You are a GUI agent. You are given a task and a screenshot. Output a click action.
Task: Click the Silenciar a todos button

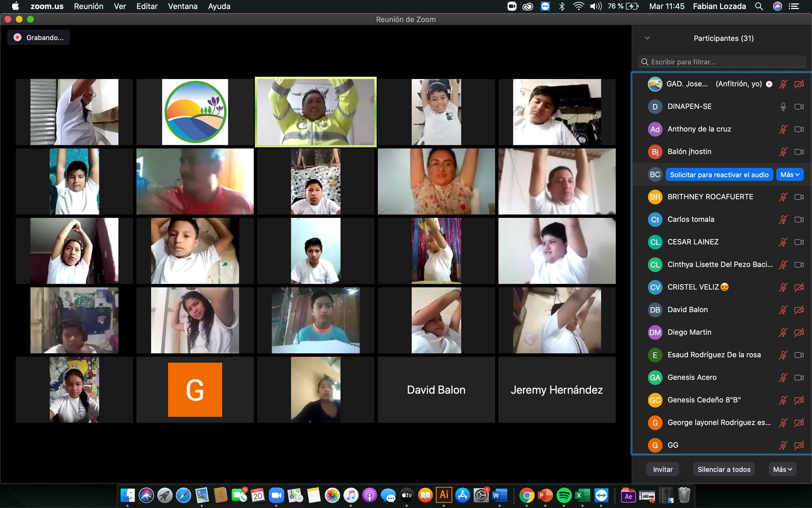pos(724,470)
